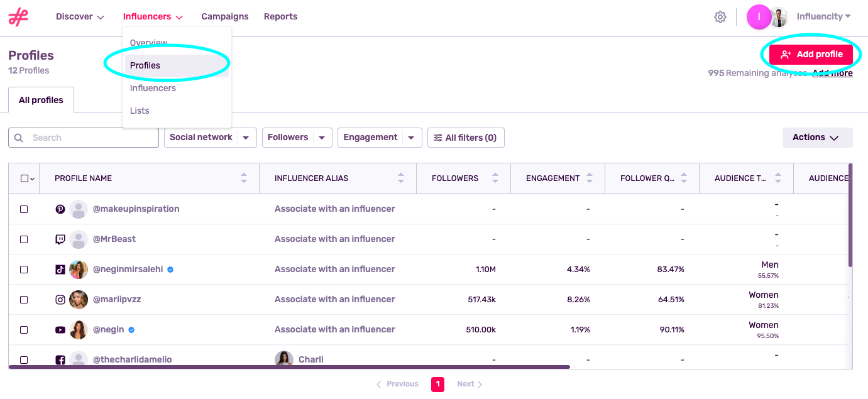Image resolution: width=868 pixels, height=399 pixels.
Task: Open settings via the gear icon
Action: pos(720,17)
